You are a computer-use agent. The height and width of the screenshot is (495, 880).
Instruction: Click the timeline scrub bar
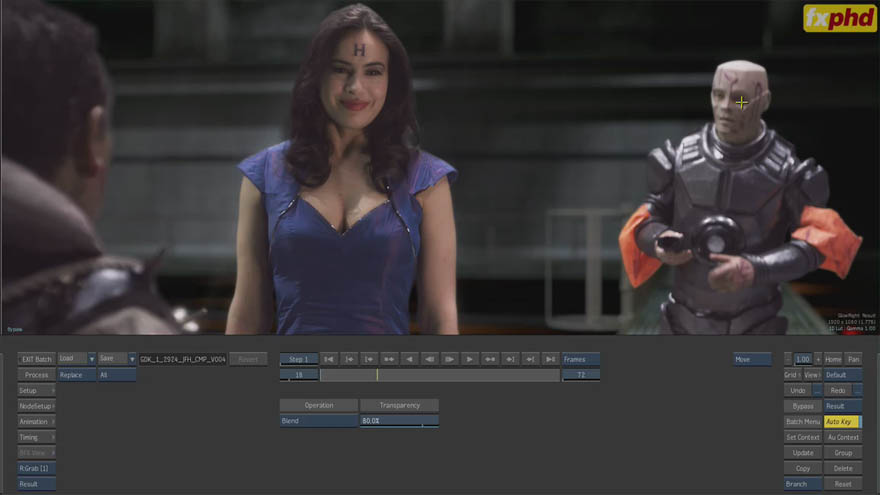440,375
